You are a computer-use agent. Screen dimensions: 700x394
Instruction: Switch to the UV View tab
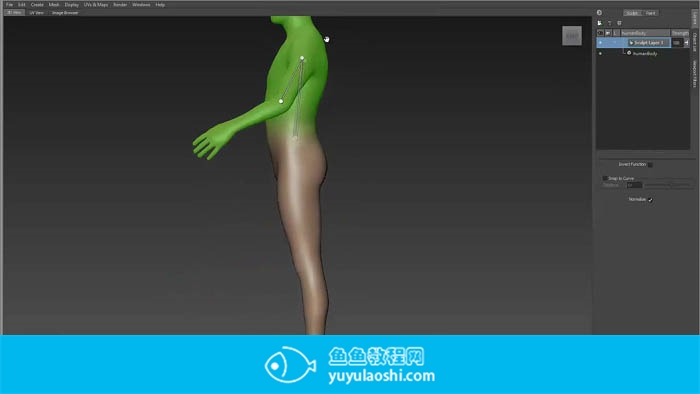[x=37, y=12]
